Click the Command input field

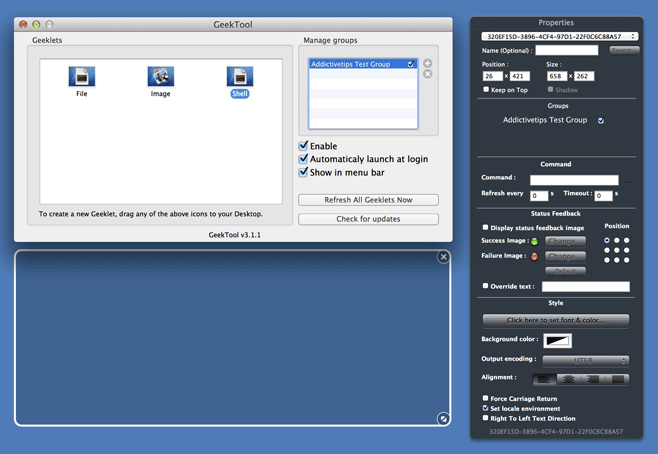click(574, 180)
